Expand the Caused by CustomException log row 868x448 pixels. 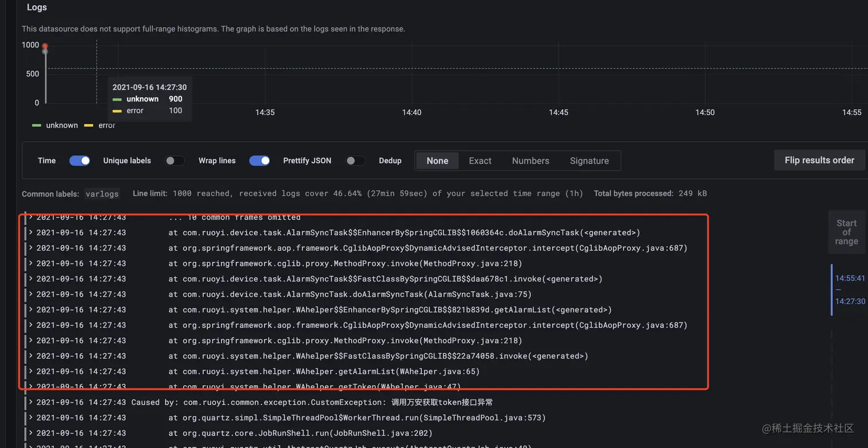pyautogui.click(x=31, y=402)
